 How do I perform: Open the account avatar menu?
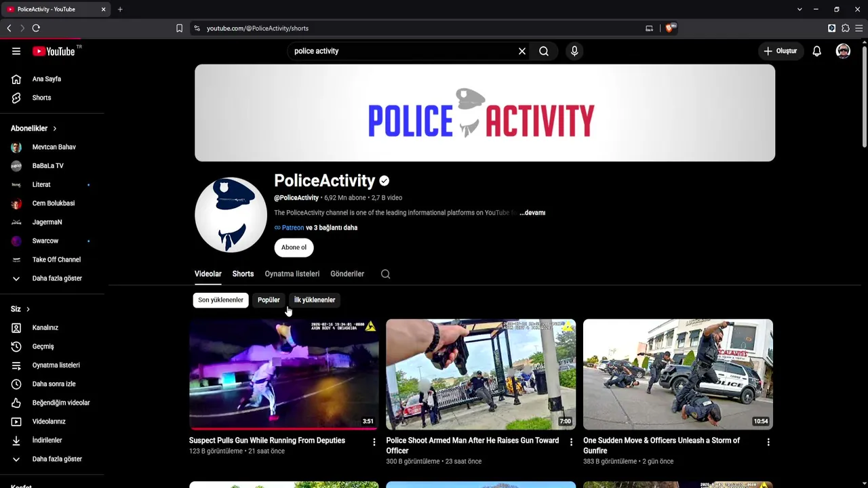pyautogui.click(x=843, y=51)
